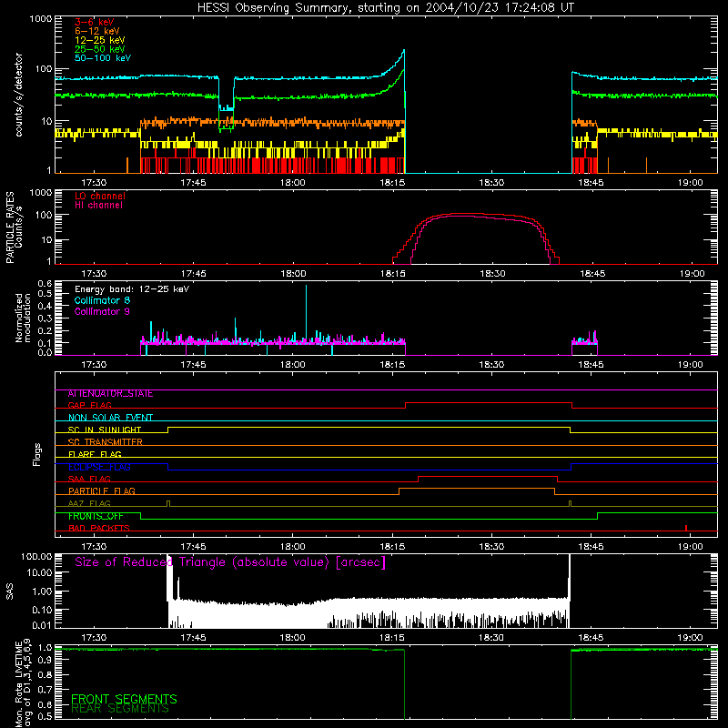This screenshot has width=728, height=728.
Task: Click the ECLIPSE_FLAG label
Action: pyautogui.click(x=99, y=467)
